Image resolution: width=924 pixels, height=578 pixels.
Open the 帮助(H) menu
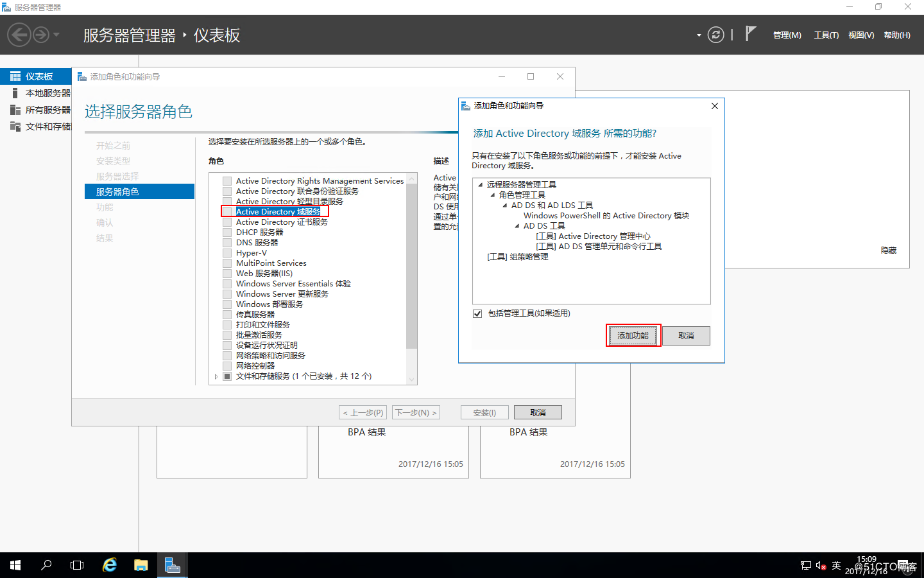click(897, 35)
